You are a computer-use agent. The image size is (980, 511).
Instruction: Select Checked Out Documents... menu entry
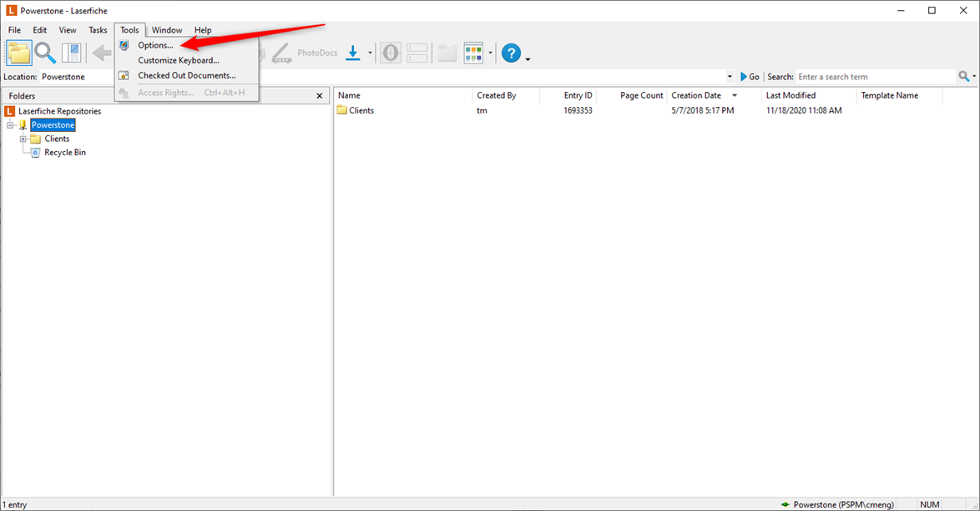187,75
